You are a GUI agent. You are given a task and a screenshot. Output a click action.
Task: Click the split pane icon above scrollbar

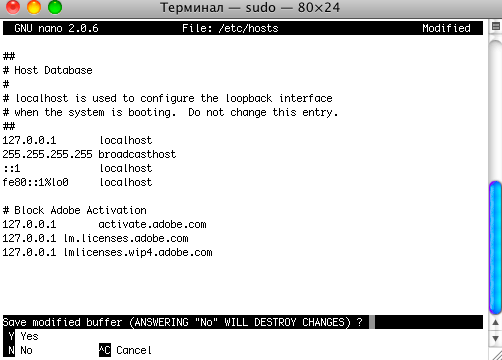tap(496, 26)
